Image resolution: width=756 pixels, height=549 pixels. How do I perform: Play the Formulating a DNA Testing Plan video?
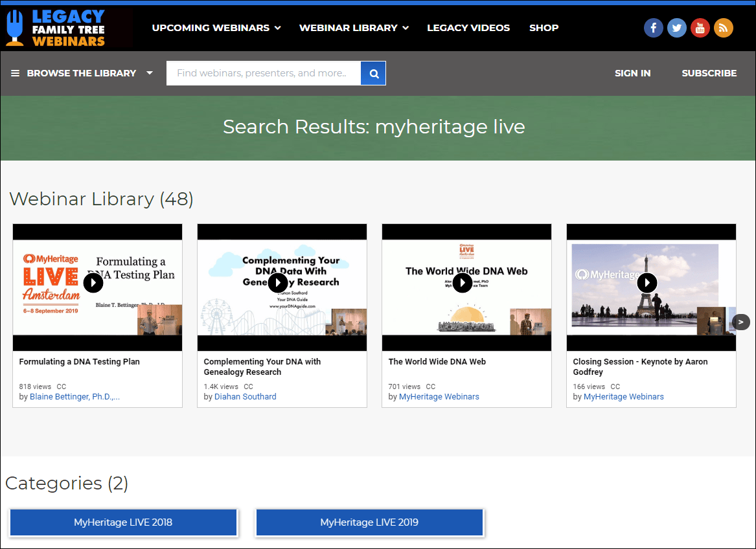click(93, 283)
